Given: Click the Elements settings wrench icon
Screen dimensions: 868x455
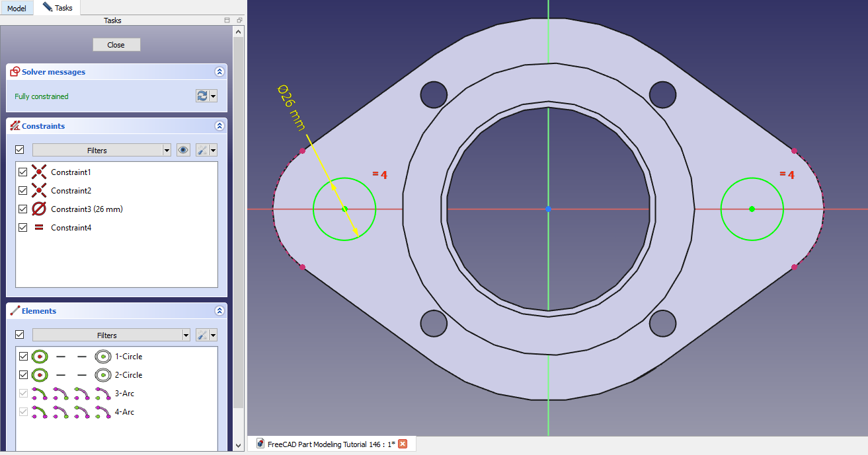Looking at the screenshot, I should 202,335.
